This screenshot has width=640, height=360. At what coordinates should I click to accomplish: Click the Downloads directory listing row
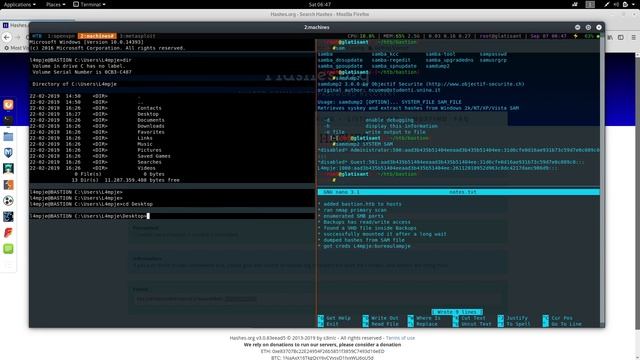pos(97,126)
